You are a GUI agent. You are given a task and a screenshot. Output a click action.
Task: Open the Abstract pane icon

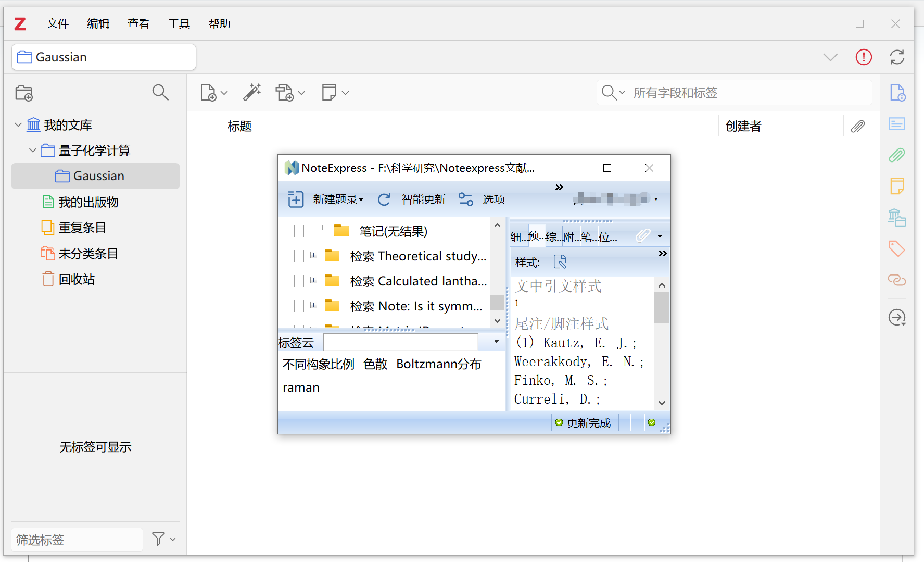(x=897, y=124)
